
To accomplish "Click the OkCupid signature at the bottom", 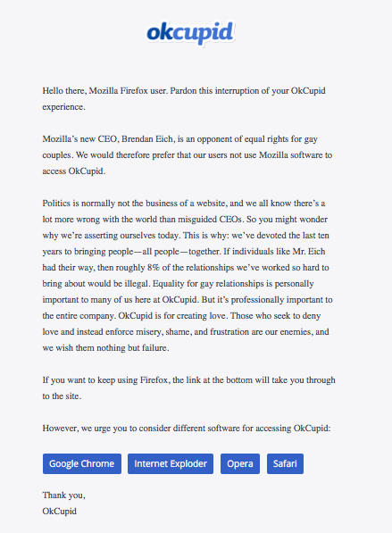I will pyautogui.click(x=60, y=512).
